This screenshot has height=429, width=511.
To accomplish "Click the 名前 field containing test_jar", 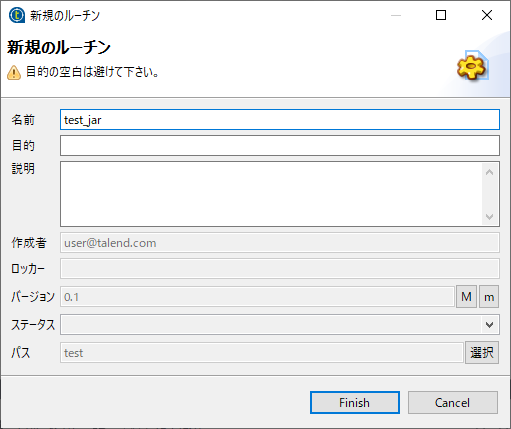I will [280, 120].
